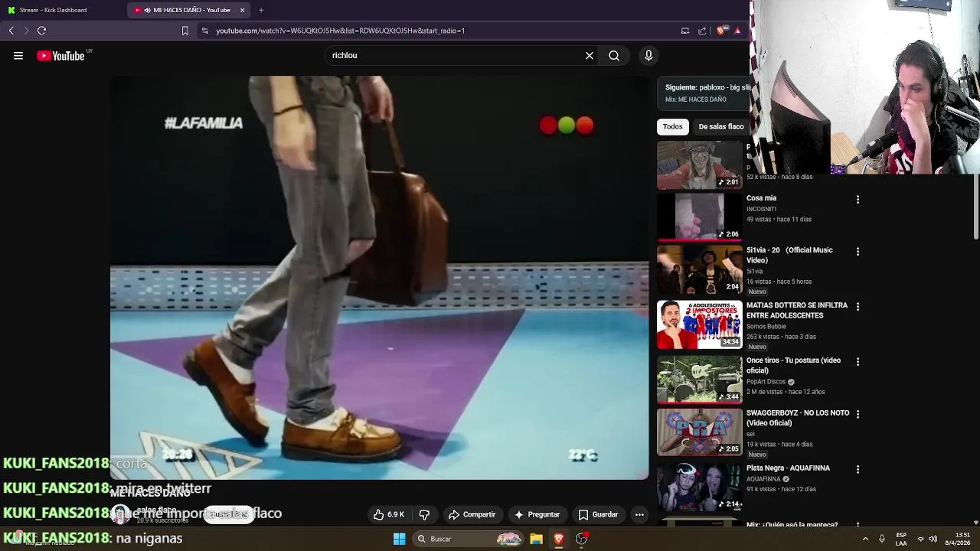Switch ESP LAA input language
The height and width of the screenshot is (551, 980).
901,539
